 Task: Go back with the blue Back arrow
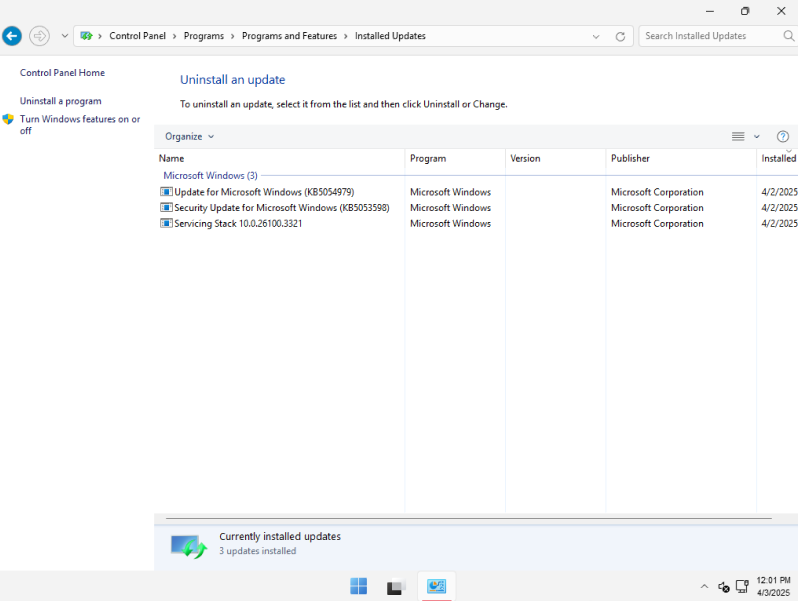(12, 36)
